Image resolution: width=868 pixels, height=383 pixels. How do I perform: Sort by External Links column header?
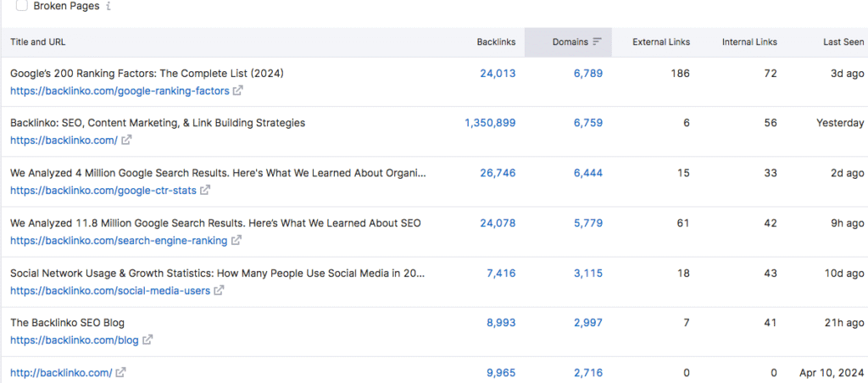pyautogui.click(x=661, y=42)
